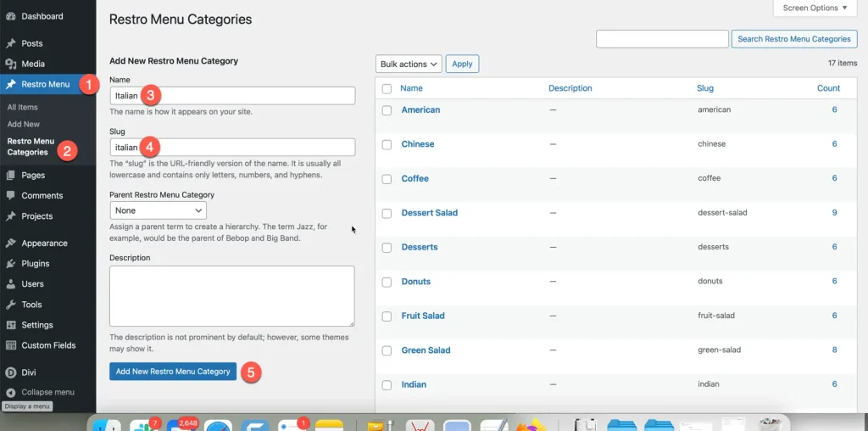Open the Slack icon in the dock
Viewport: 868px width, 431px height.
tap(145, 425)
